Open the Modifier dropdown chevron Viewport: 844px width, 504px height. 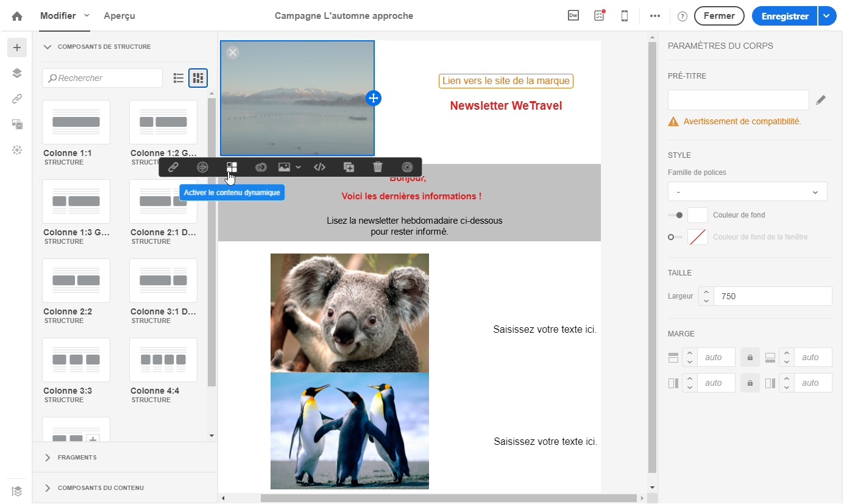pyautogui.click(x=87, y=15)
